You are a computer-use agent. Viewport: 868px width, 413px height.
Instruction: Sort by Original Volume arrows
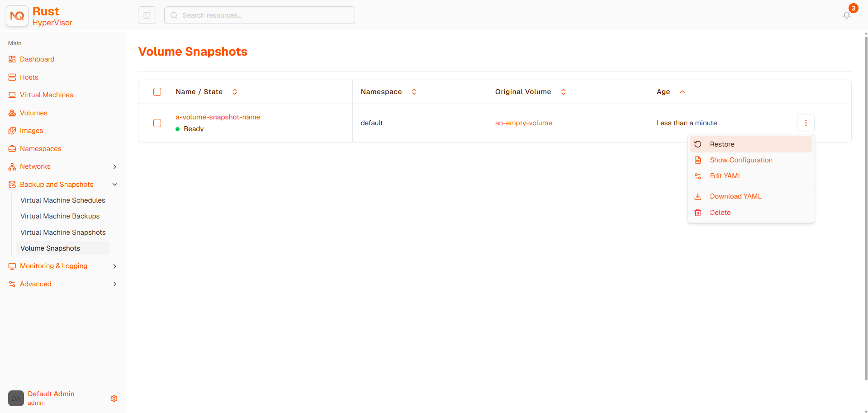(x=564, y=92)
